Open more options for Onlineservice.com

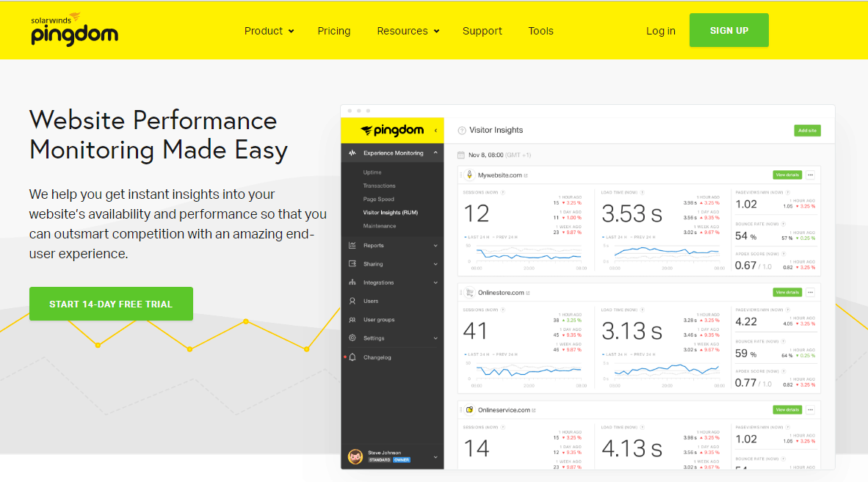point(811,409)
